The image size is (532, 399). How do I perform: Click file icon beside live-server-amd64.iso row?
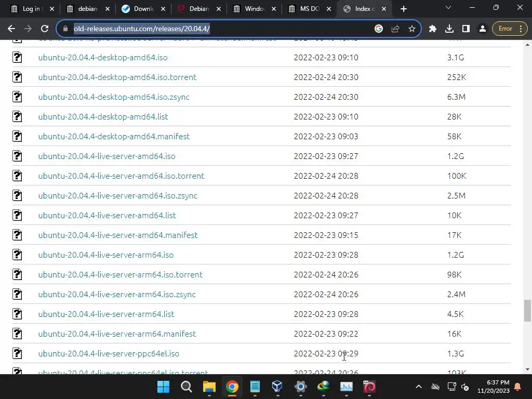[17, 156]
